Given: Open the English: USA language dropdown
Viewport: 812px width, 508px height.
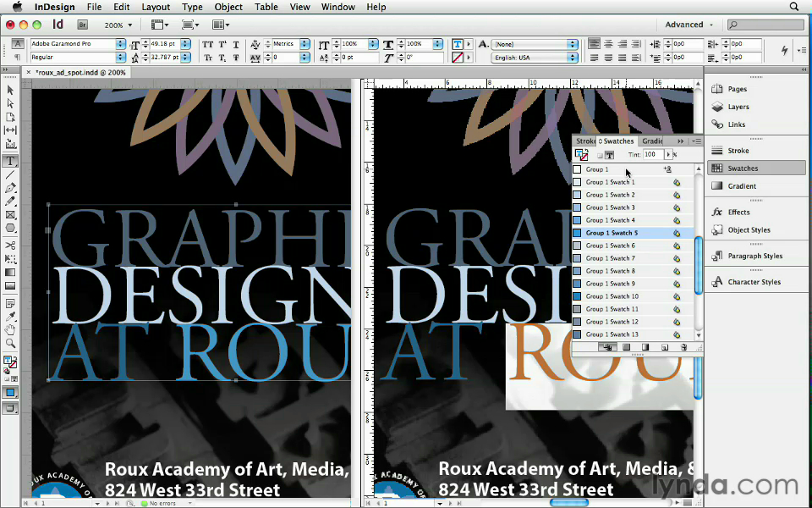Looking at the screenshot, I should [573, 58].
